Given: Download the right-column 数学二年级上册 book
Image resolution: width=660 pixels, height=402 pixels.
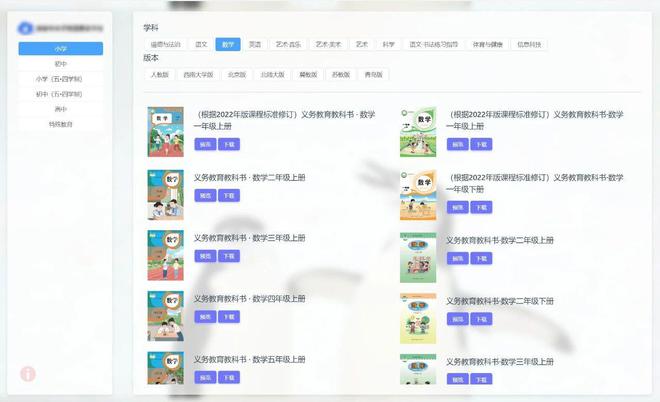Looking at the screenshot, I should tap(482, 258).
